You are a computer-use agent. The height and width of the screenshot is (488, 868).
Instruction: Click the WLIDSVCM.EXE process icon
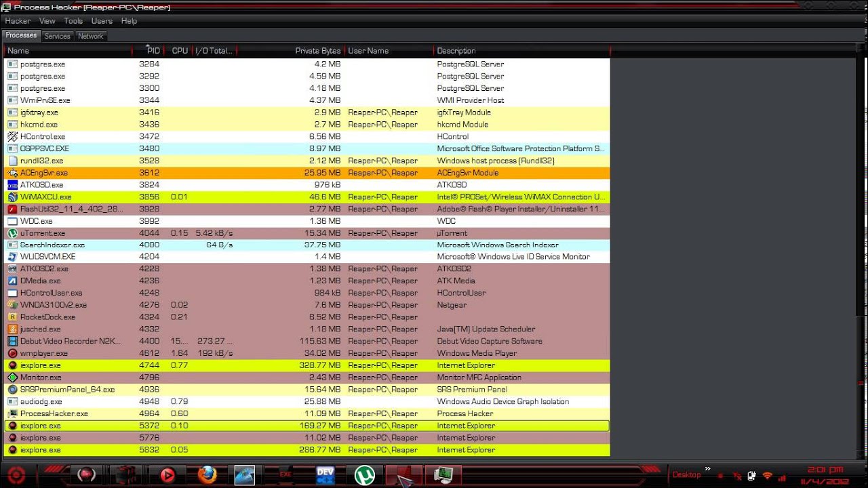click(12, 257)
